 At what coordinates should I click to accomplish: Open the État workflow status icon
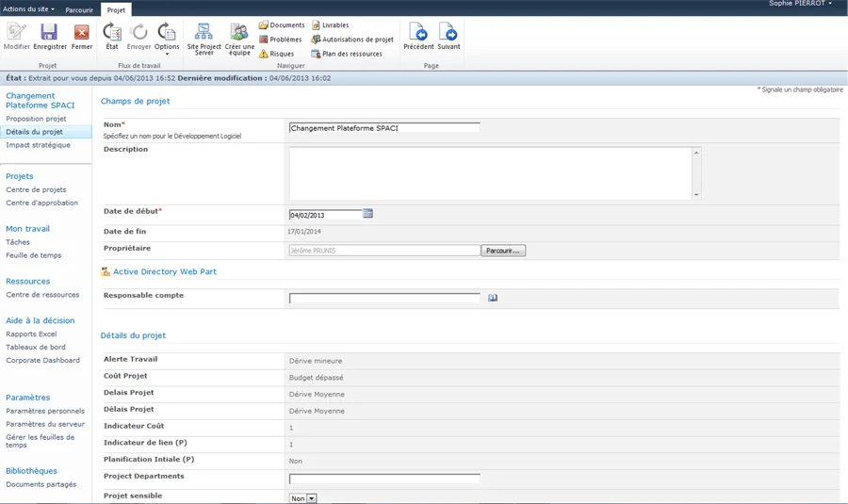tap(112, 36)
